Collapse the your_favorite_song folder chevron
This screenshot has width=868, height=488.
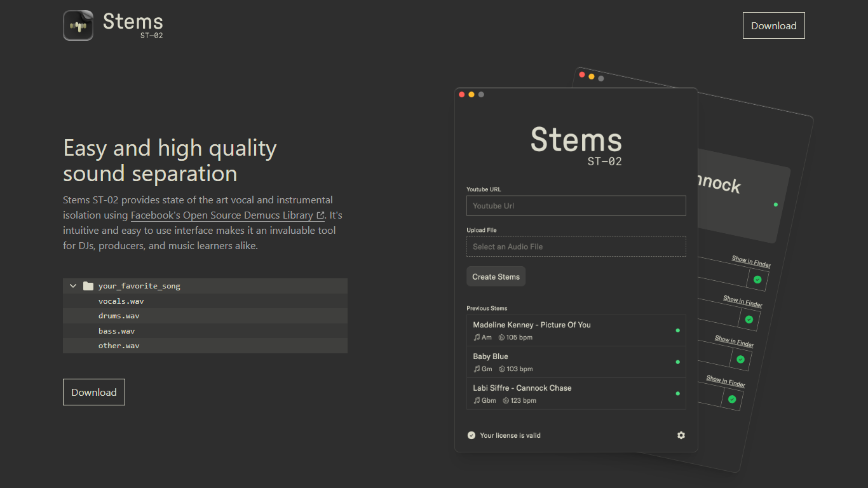coord(73,286)
